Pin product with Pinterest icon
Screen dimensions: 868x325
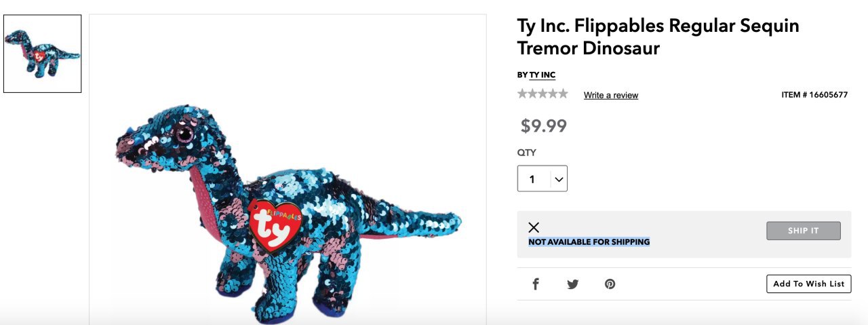(x=610, y=284)
